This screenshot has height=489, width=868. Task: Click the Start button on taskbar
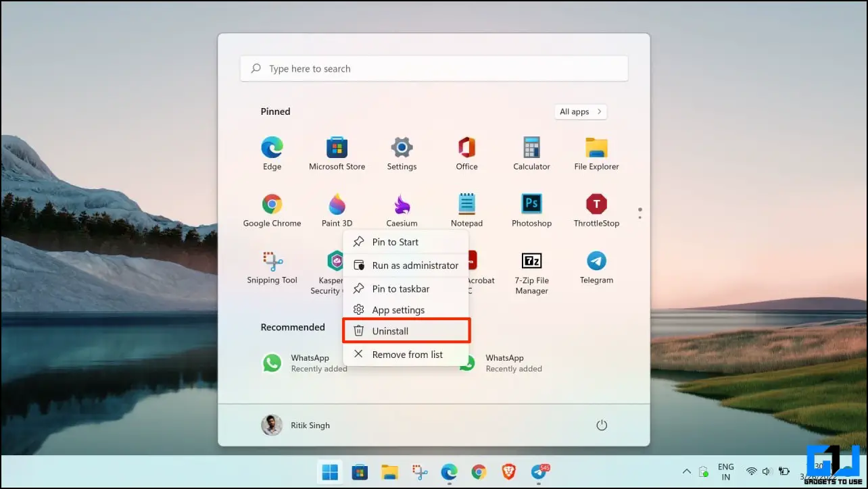tap(330, 472)
